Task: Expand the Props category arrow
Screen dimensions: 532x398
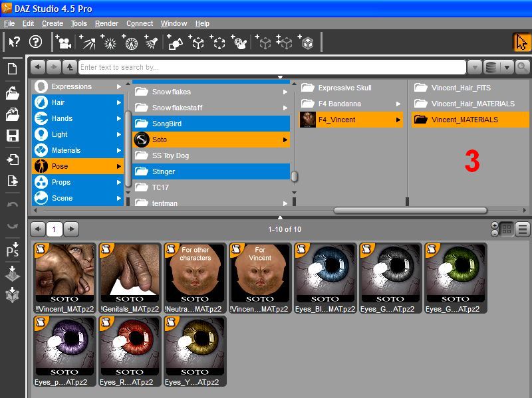Action: [x=119, y=182]
